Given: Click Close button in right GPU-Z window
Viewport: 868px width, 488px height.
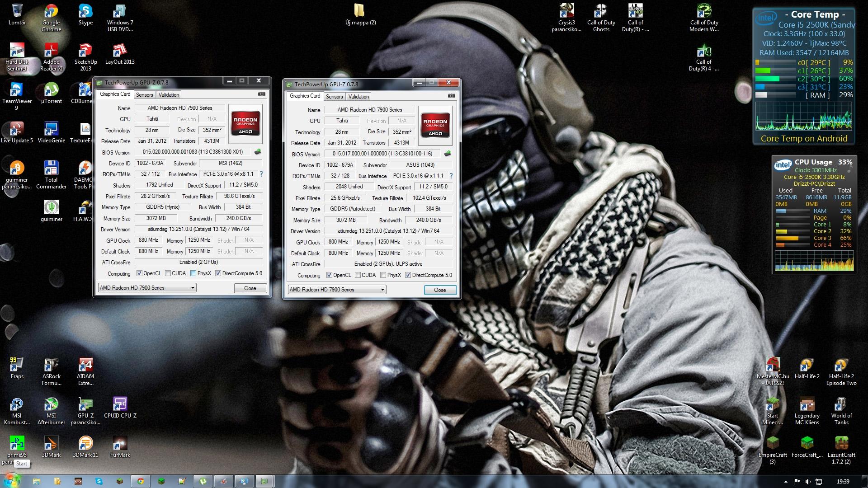Looking at the screenshot, I should click(440, 290).
